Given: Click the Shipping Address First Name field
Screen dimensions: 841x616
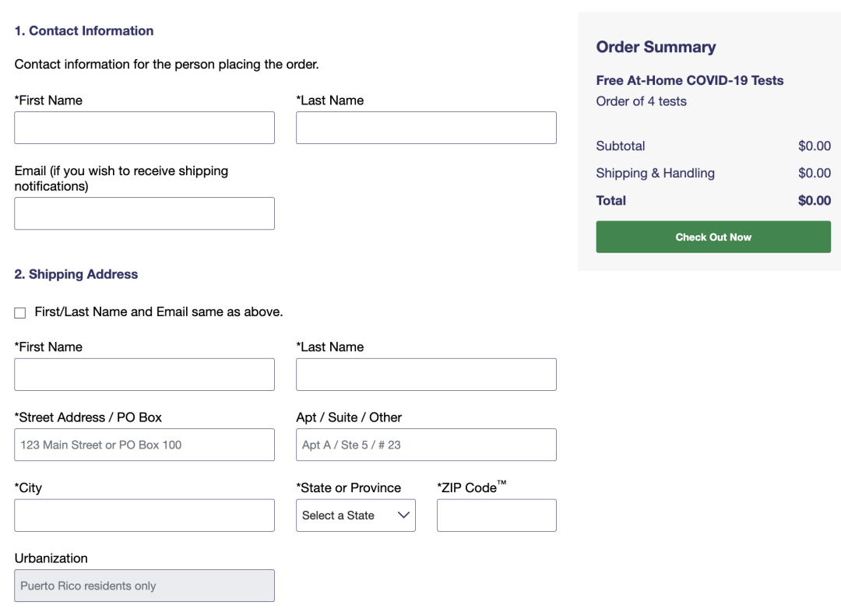Looking at the screenshot, I should tap(144, 375).
